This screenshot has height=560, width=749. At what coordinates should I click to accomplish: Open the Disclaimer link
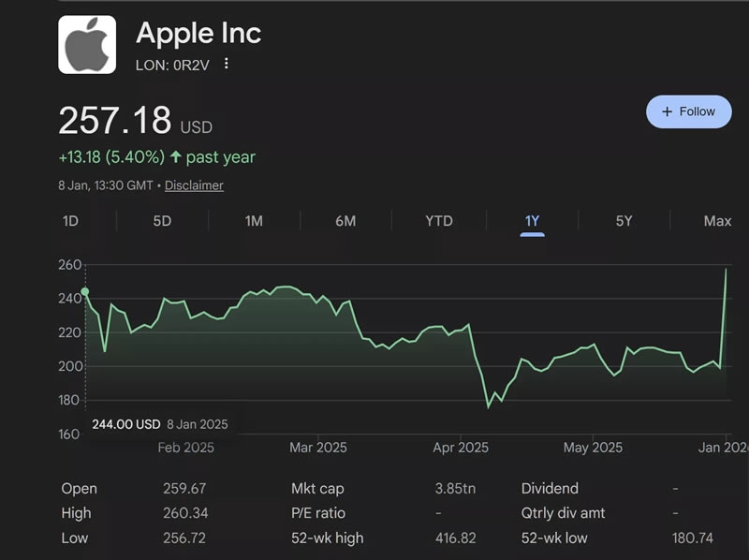pyautogui.click(x=195, y=185)
